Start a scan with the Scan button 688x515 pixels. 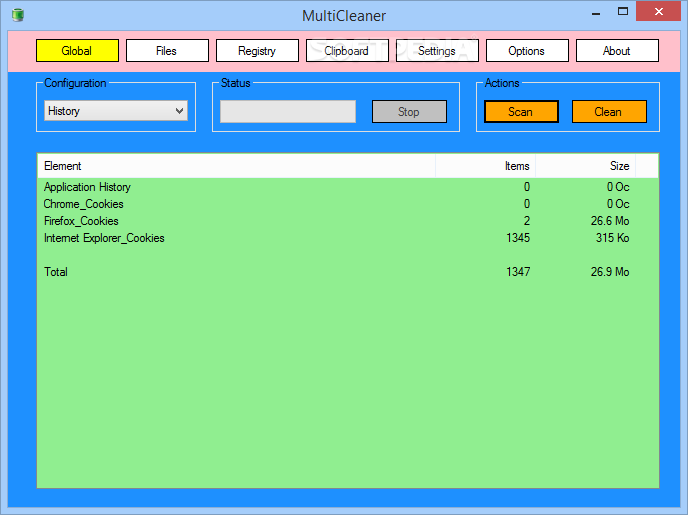(521, 111)
